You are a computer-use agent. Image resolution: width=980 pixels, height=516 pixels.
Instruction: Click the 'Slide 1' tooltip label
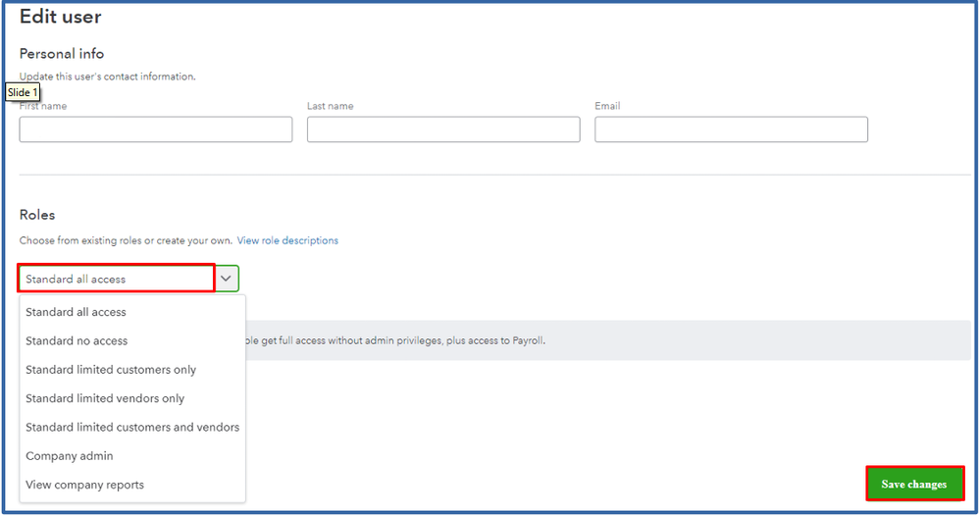click(x=23, y=92)
